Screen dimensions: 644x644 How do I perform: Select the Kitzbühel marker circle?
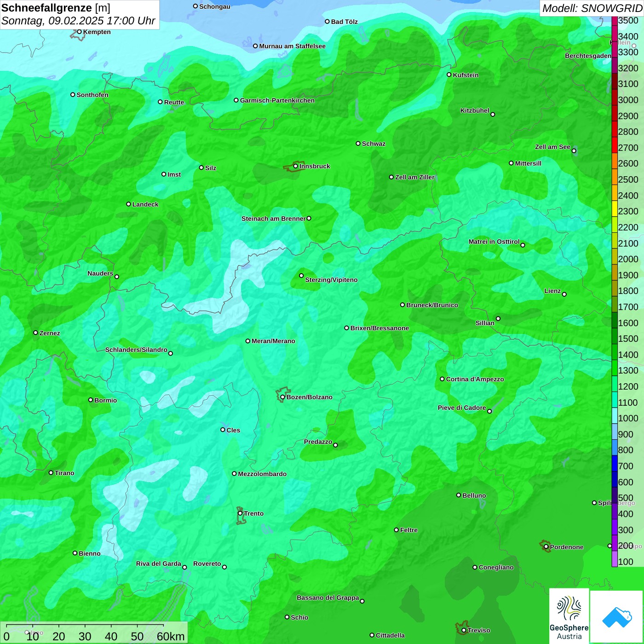point(493,115)
